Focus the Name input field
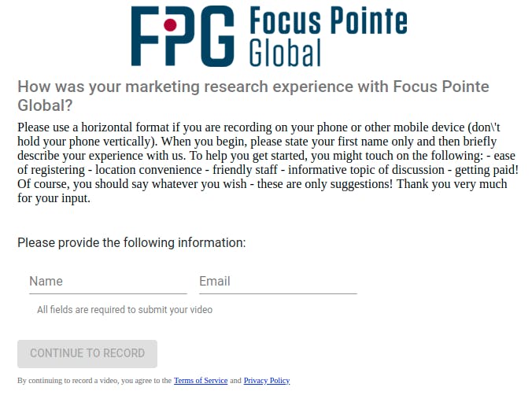Screen dimensions: 532x402 click(108, 281)
